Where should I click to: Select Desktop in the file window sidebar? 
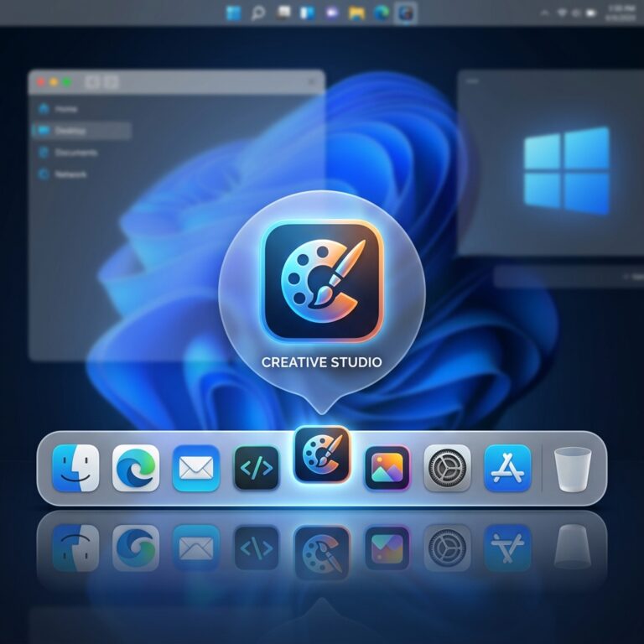pos(81,131)
